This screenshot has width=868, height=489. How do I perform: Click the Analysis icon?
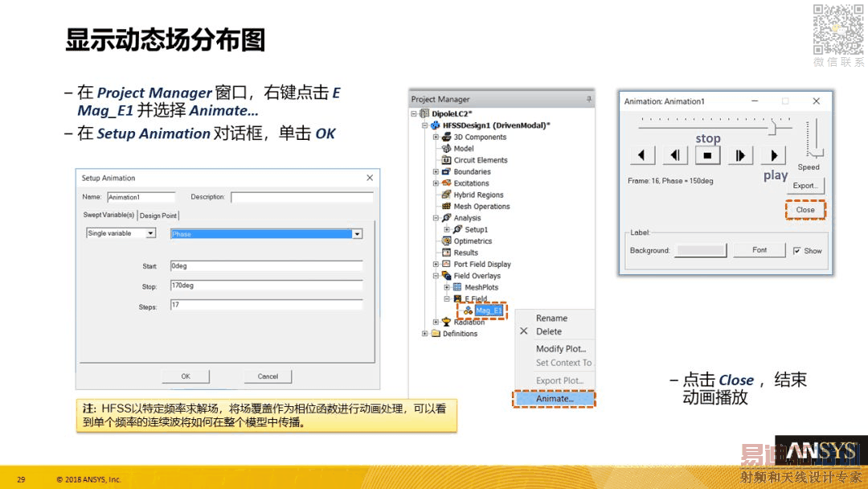pos(446,218)
